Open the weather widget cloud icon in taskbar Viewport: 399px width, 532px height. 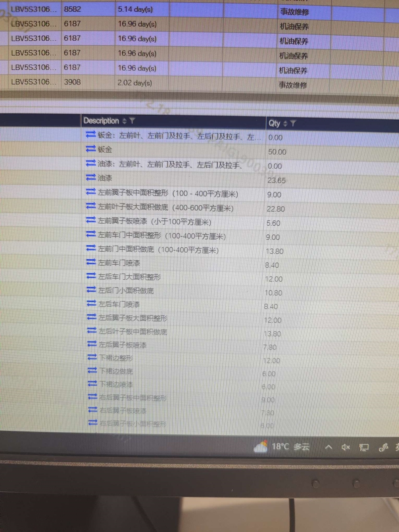261,447
